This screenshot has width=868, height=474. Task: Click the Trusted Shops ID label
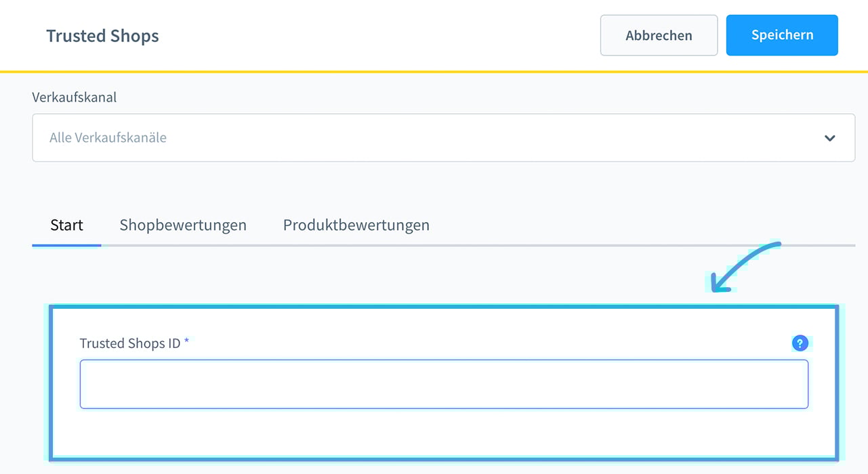click(130, 343)
